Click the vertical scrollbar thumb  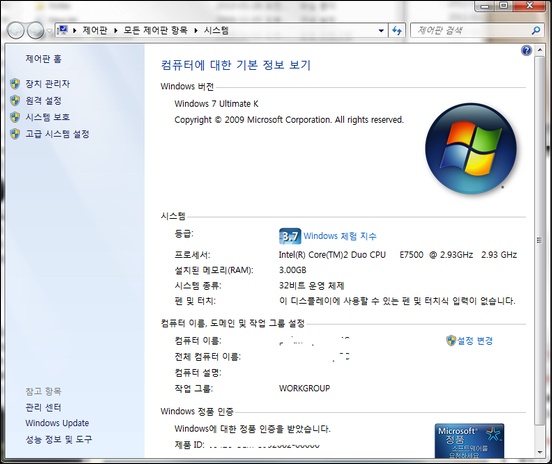click(x=539, y=240)
